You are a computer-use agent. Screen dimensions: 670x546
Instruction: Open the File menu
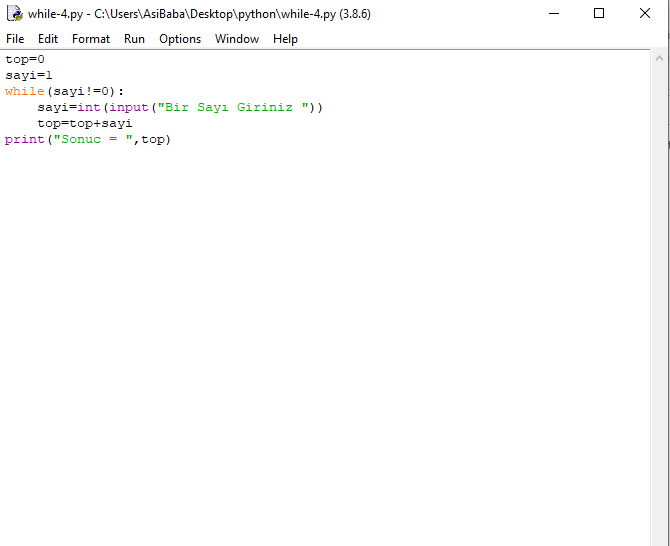coord(15,39)
